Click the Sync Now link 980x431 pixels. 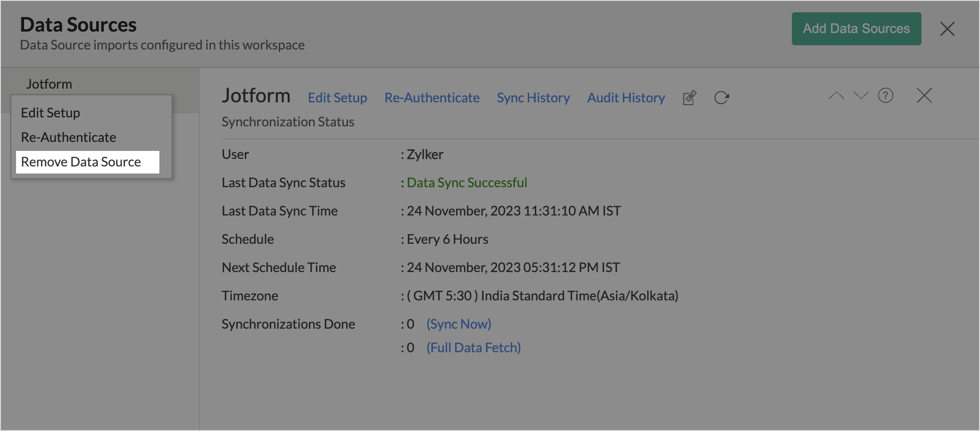pos(459,324)
